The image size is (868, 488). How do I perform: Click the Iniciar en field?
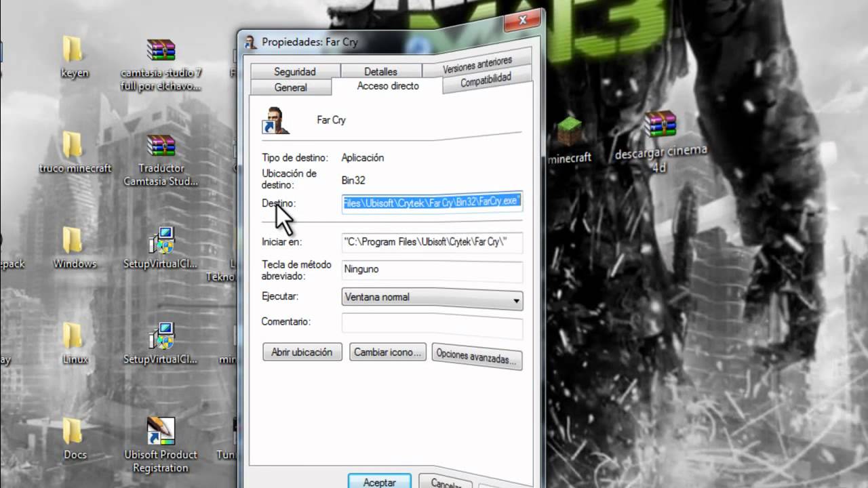click(x=432, y=242)
